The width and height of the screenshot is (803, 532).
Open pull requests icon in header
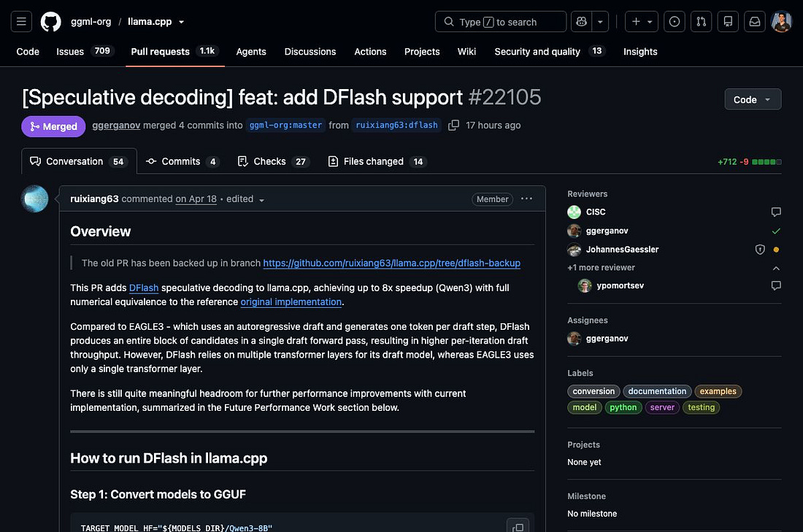point(701,21)
